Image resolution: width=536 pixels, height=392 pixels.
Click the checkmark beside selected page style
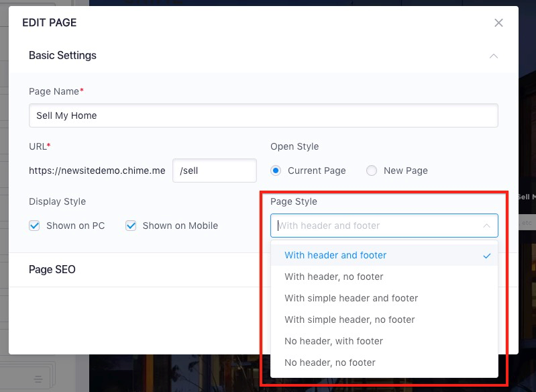(x=487, y=256)
